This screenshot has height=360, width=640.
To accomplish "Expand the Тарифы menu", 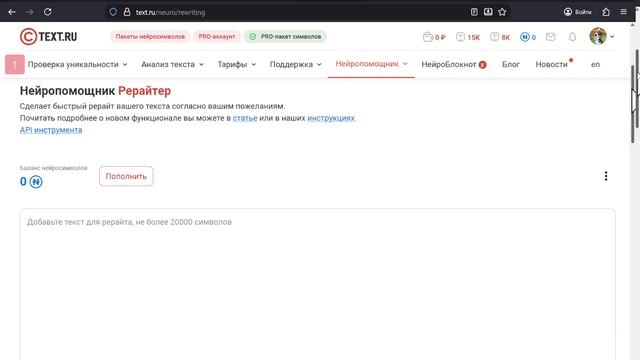I will point(237,64).
